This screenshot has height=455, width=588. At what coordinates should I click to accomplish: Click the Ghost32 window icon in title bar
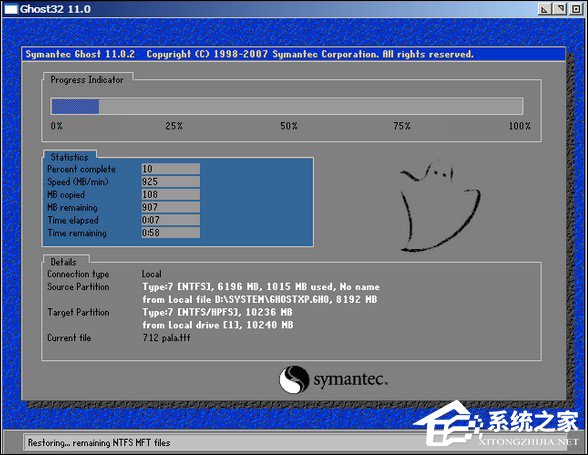click(10, 9)
